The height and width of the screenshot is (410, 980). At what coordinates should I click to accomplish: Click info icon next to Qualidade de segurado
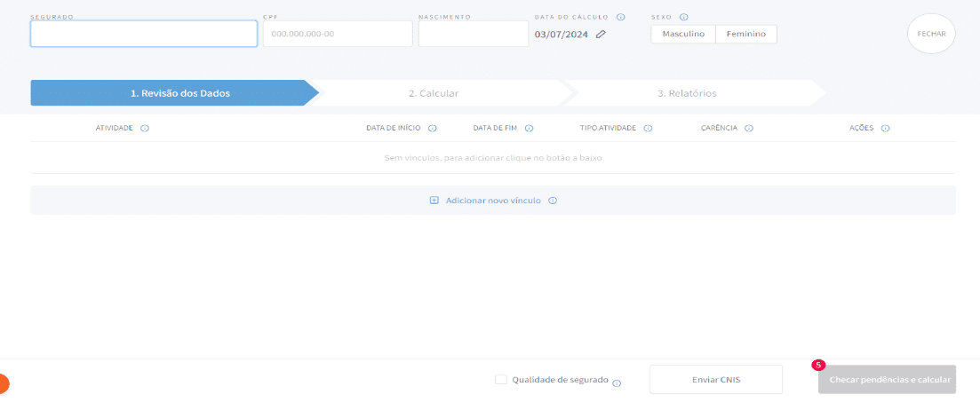(x=617, y=383)
